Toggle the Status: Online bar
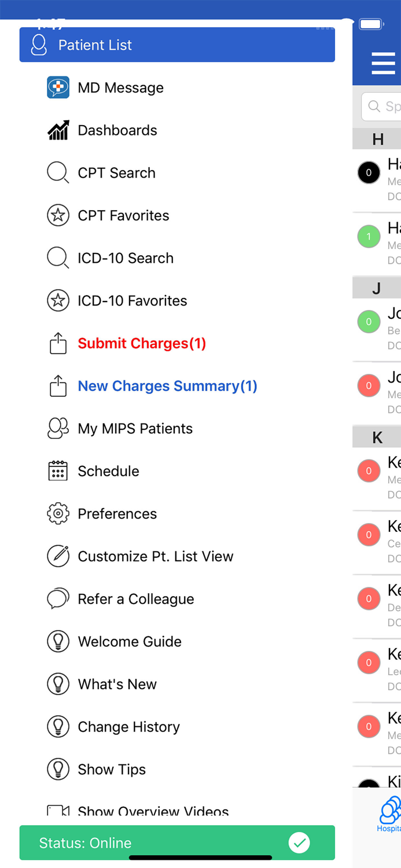The width and height of the screenshot is (401, 868). [177, 843]
